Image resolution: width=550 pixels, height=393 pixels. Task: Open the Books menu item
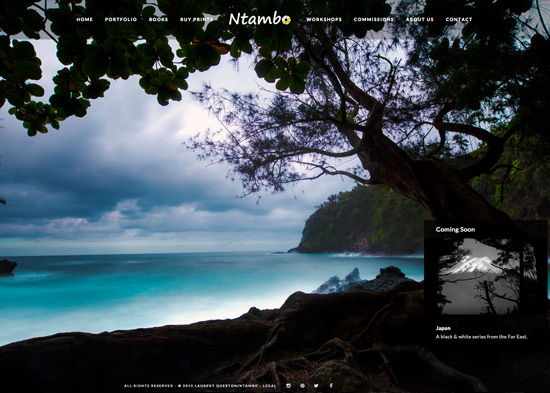[x=158, y=19]
